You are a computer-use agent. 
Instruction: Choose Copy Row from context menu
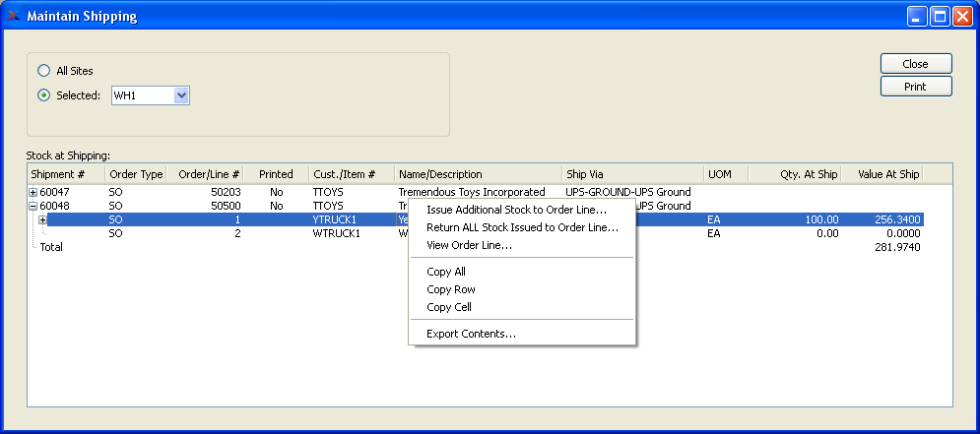pos(451,289)
